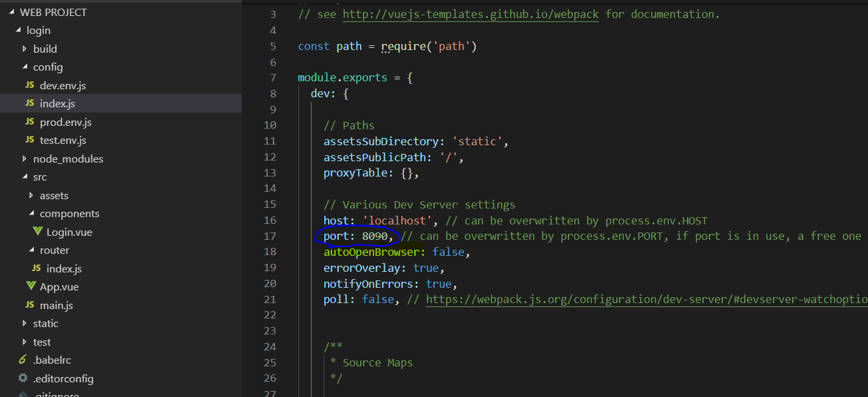This screenshot has width=868, height=397.
Task: Click the Source Maps comment text
Action: (377, 362)
